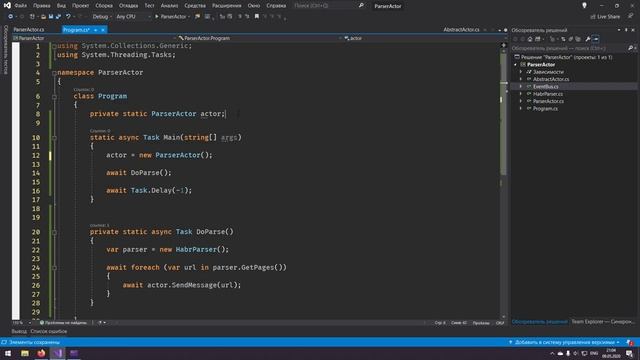Toggle the bookmark icon in the toolbar
The image size is (640, 360).
257,17
